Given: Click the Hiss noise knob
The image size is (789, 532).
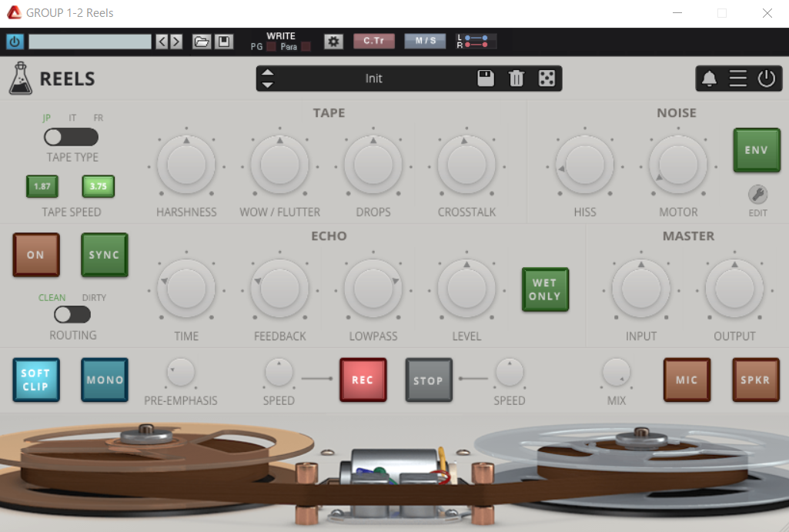Looking at the screenshot, I should click(585, 165).
